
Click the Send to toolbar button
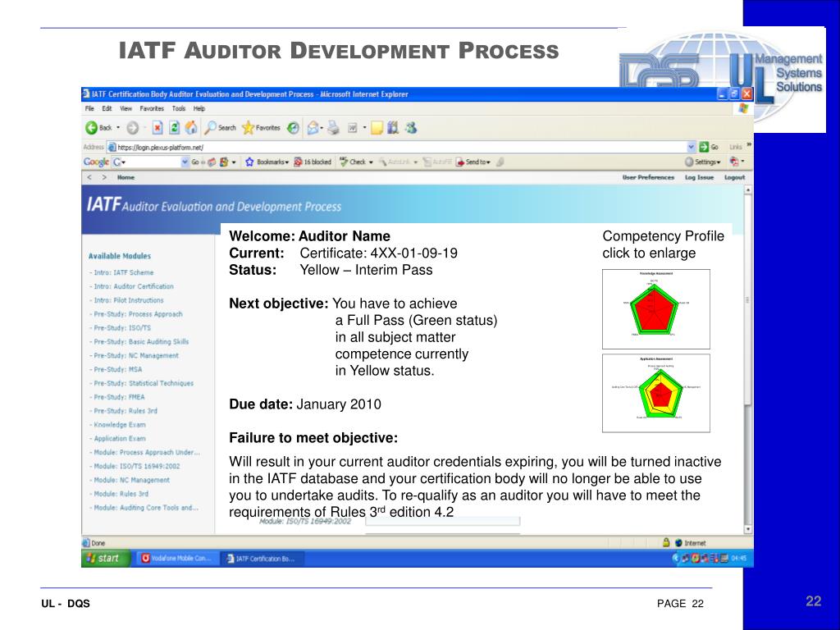(x=472, y=162)
